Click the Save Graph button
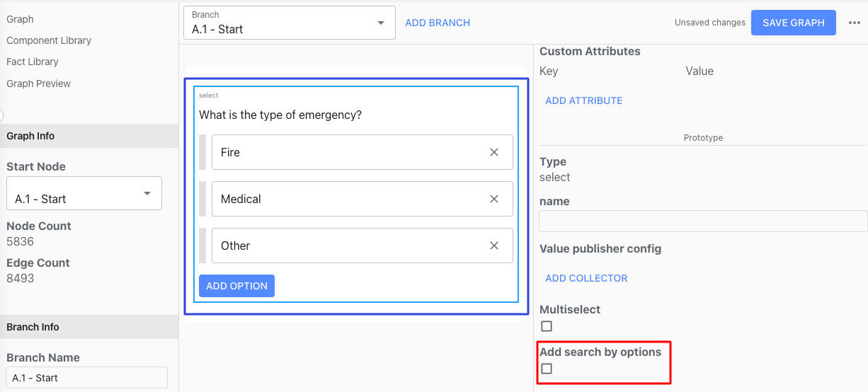This screenshot has width=868, height=392. (793, 23)
